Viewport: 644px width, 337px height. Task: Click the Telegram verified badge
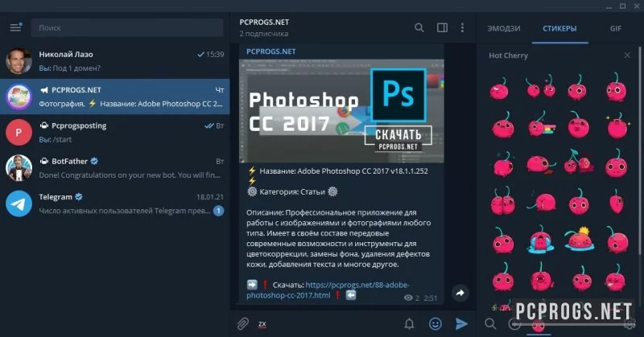click(79, 196)
